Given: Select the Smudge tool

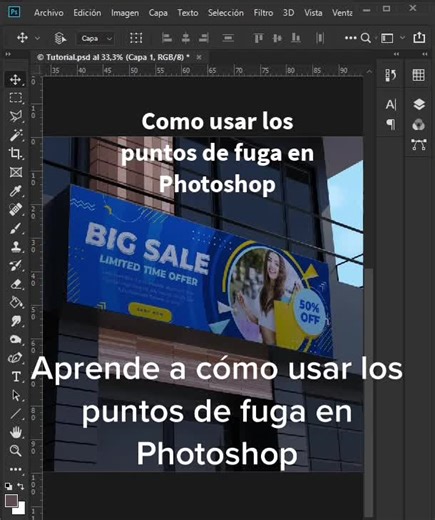Looking at the screenshot, I should point(16,321).
